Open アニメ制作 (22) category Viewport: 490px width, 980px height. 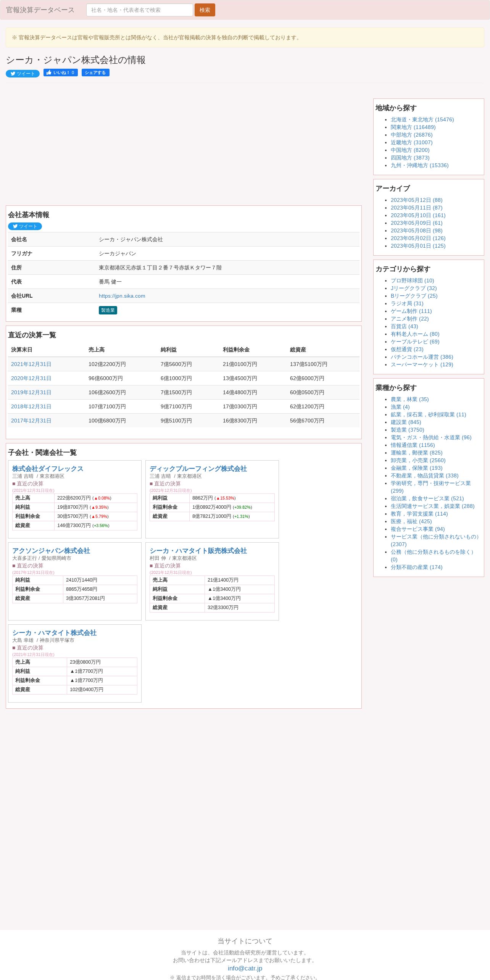[409, 319]
